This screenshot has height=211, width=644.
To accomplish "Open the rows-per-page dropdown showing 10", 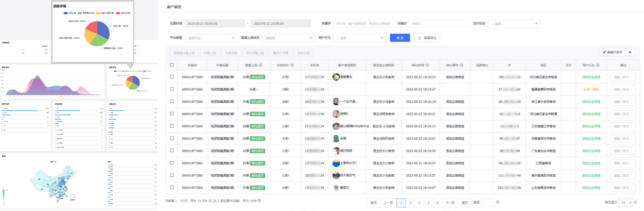I will pos(625,203).
